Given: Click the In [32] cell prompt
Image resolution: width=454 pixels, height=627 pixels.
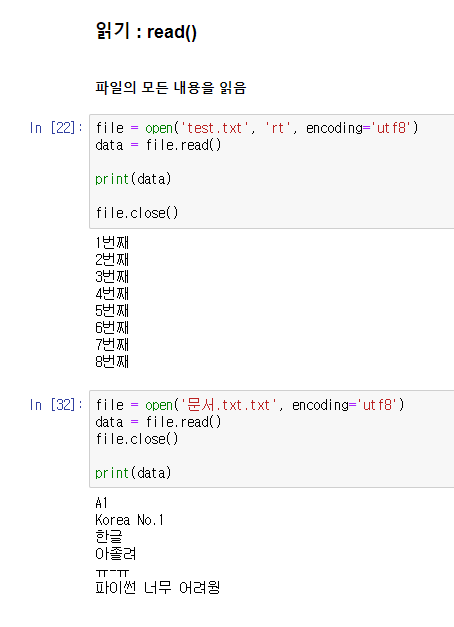Looking at the screenshot, I should (x=56, y=405).
